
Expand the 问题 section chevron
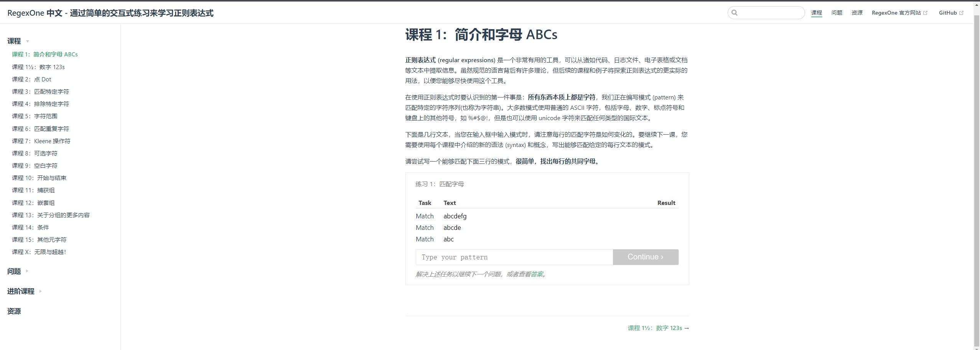click(27, 271)
